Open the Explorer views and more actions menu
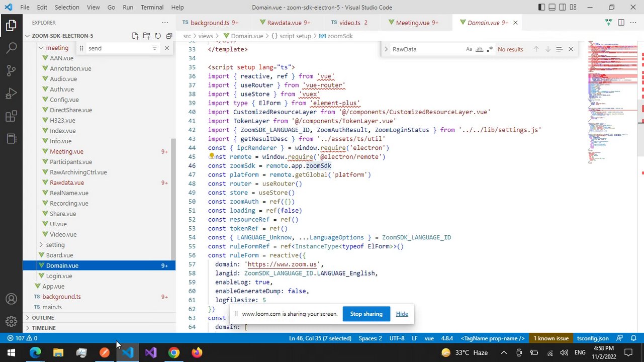This screenshot has height=362, width=644. click(165, 23)
